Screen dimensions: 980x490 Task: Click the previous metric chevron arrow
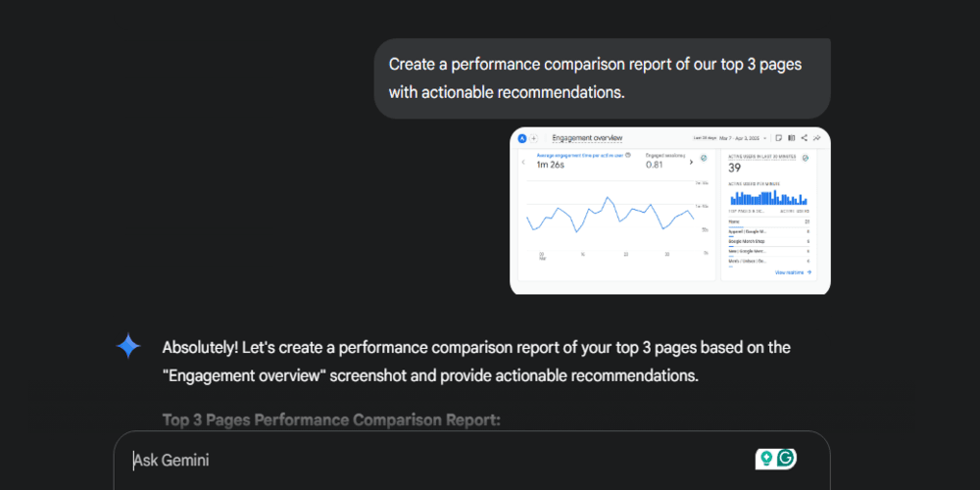523,162
